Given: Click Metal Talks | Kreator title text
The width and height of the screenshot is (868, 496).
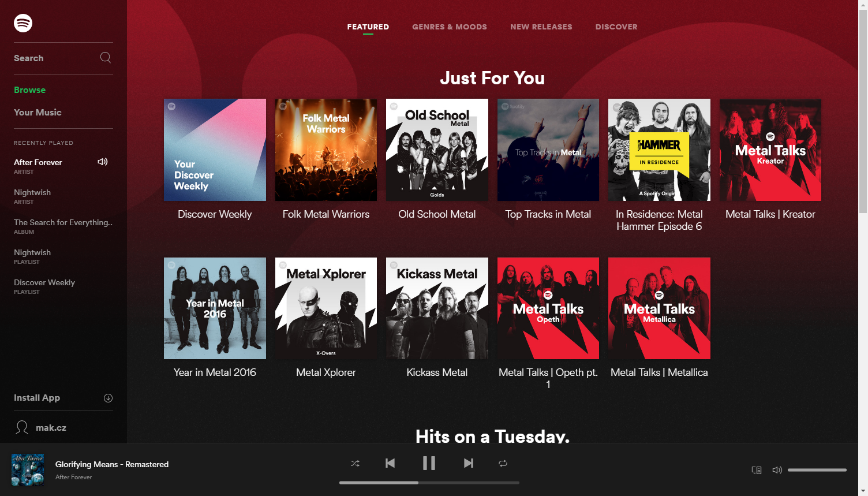Looking at the screenshot, I should (x=770, y=214).
